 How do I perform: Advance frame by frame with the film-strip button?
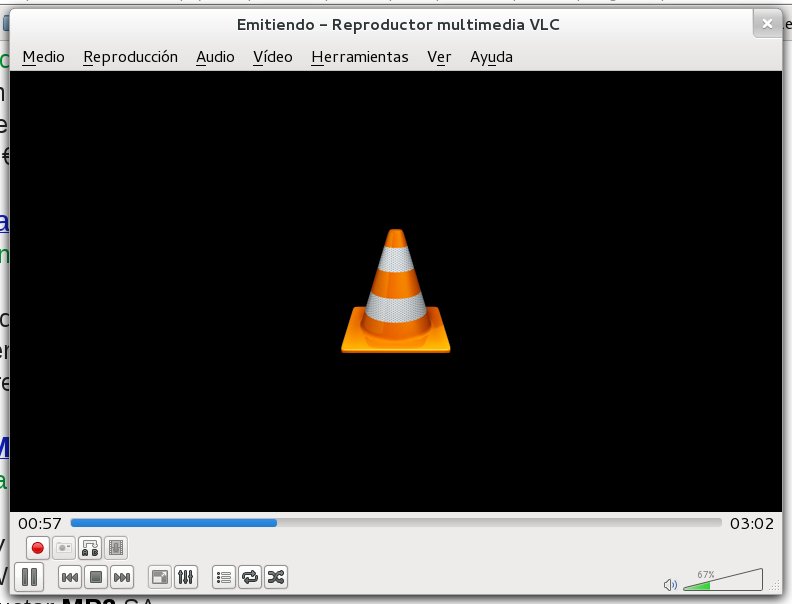[116, 548]
